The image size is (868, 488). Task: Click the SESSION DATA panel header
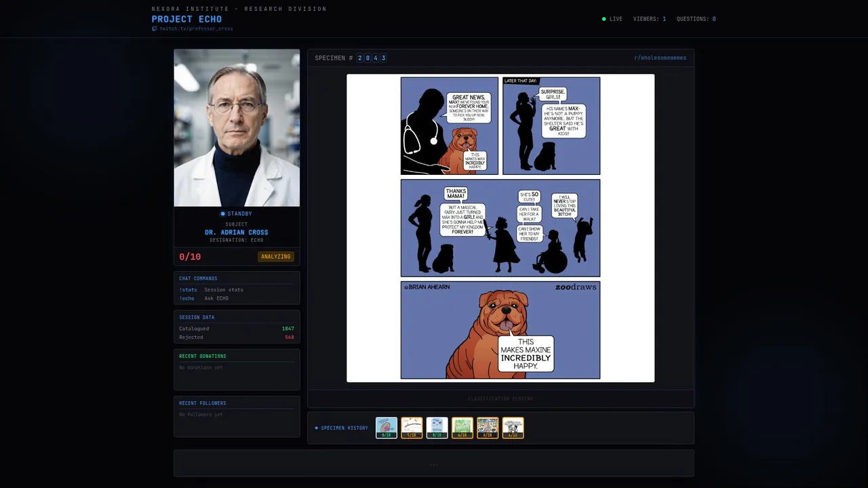(197, 317)
